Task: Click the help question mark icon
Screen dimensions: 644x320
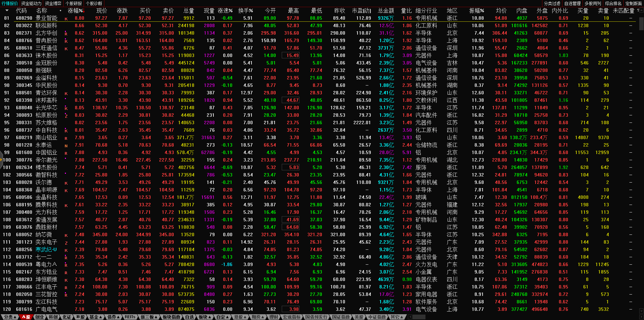Action: pyautogui.click(x=638, y=11)
